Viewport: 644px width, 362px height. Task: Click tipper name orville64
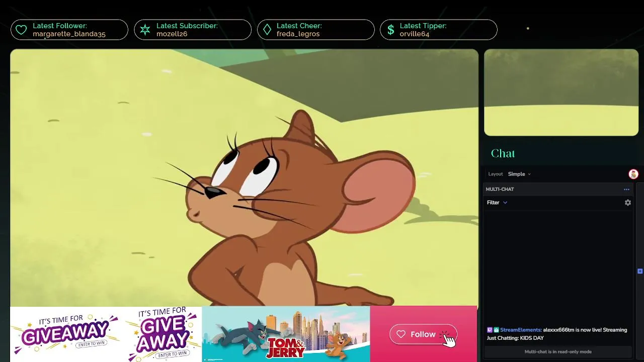(x=415, y=34)
